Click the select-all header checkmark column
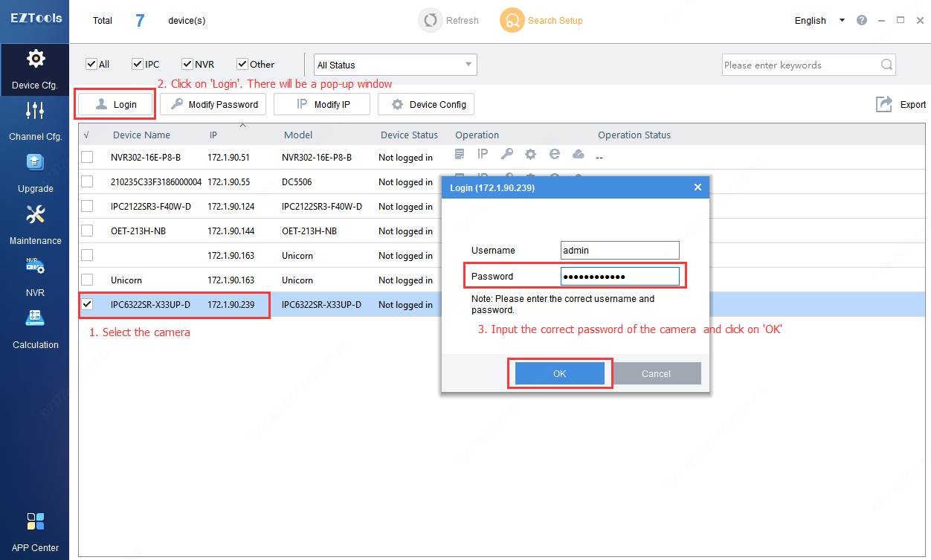Viewport: 931px width, 560px height. 87,135
